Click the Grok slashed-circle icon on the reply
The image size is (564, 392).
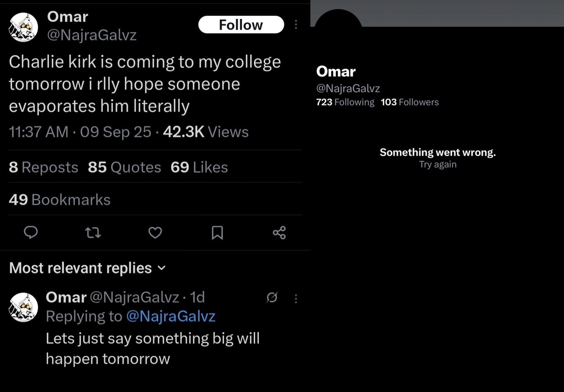click(x=272, y=298)
